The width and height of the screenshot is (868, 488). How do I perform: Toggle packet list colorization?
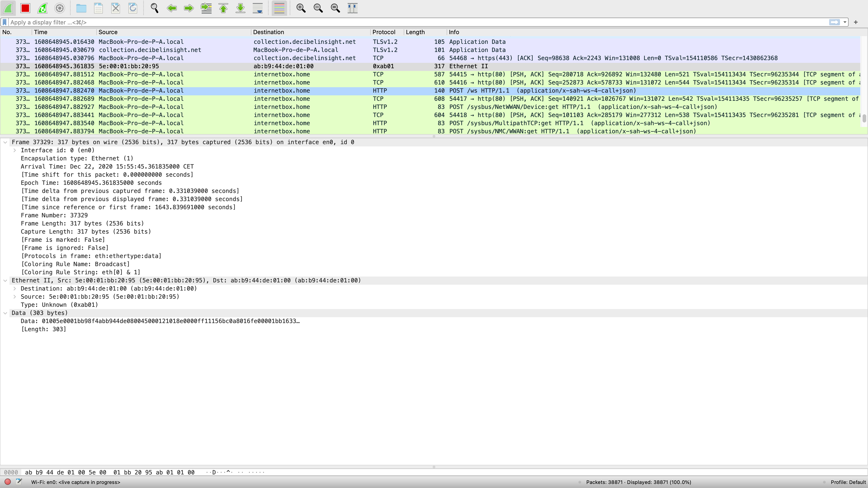pyautogui.click(x=279, y=8)
